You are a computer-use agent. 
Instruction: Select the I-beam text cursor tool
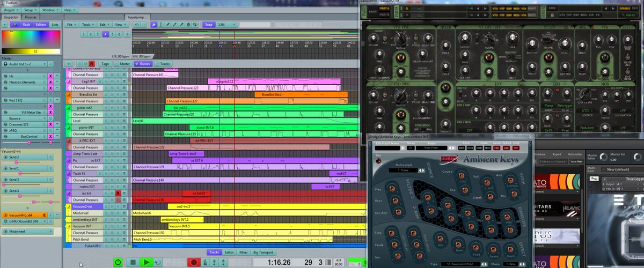[160, 25]
